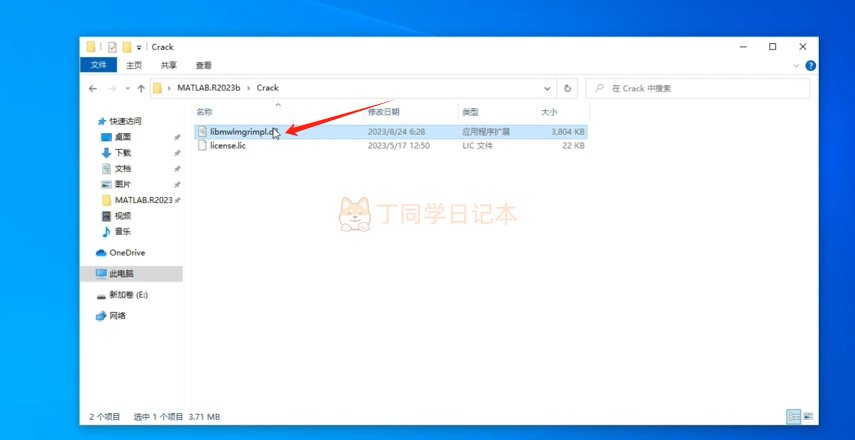Switch to the 共享 ribbon tab

168,65
